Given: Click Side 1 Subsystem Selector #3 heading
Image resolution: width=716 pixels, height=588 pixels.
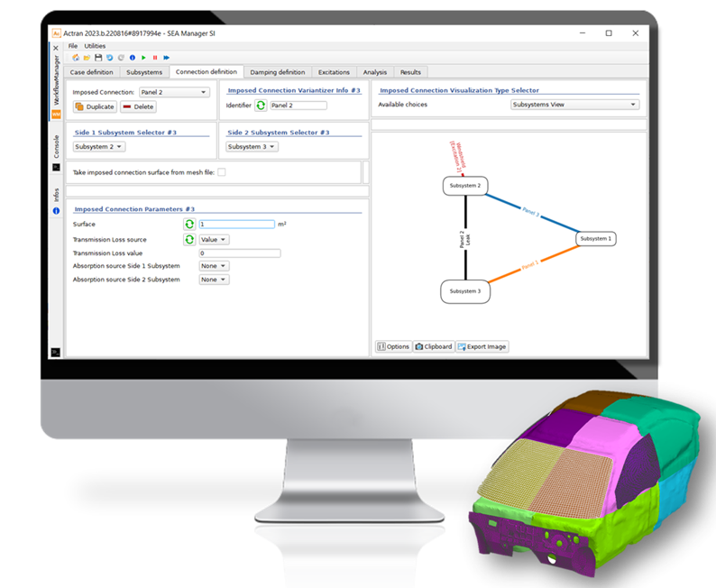Looking at the screenshot, I should point(125,133).
